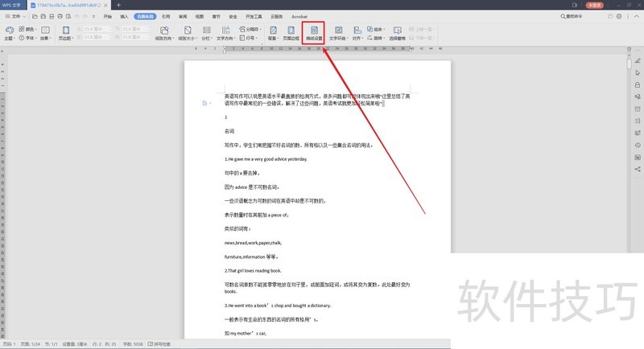
Task: Open the theme Effects (效果) menu
Action: 45,33
